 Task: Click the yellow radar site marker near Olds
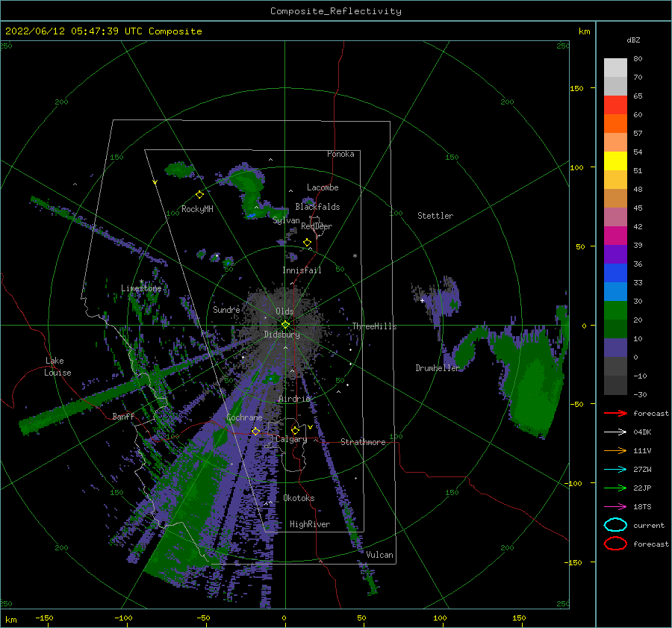285,325
